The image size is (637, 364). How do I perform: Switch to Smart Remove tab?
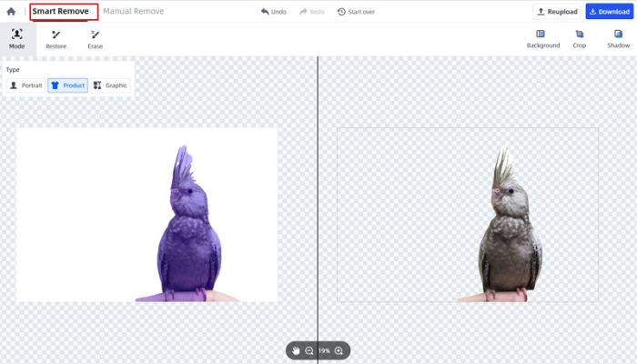click(x=61, y=11)
